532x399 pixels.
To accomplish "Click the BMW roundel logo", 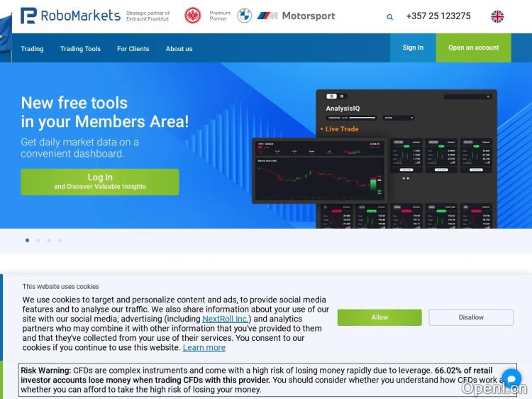I will (x=244, y=16).
